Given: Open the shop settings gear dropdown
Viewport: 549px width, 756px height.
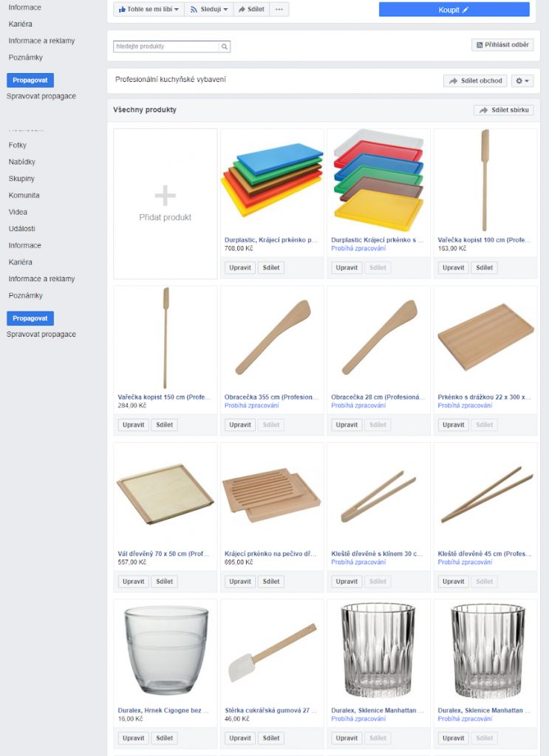Looking at the screenshot, I should click(x=522, y=81).
